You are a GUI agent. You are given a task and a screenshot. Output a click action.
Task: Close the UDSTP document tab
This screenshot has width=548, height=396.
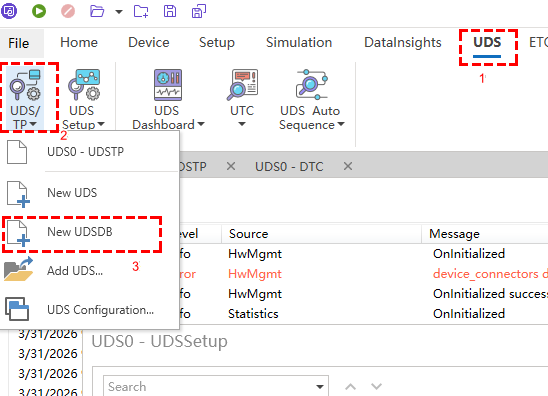(231, 166)
